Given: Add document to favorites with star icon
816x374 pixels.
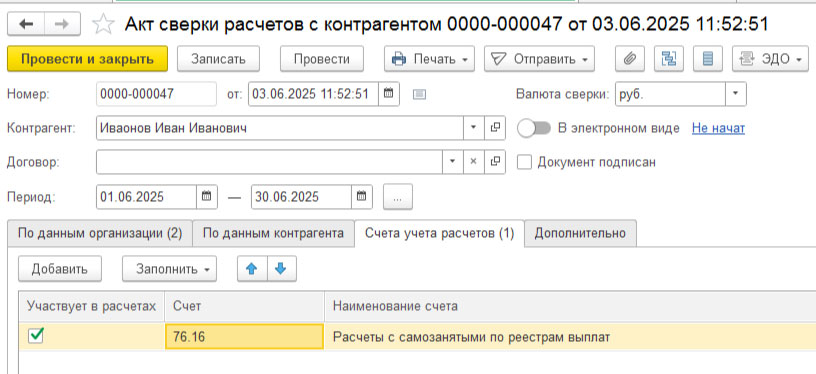Looking at the screenshot, I should 103,24.
